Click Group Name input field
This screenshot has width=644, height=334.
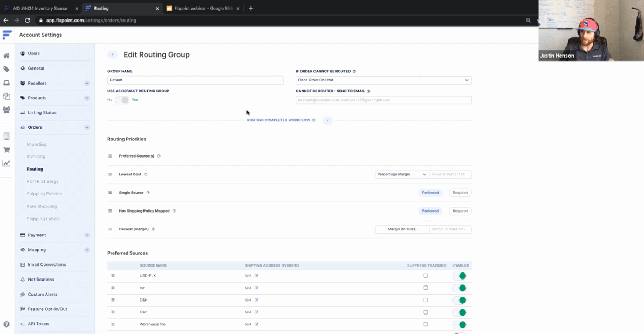(195, 80)
